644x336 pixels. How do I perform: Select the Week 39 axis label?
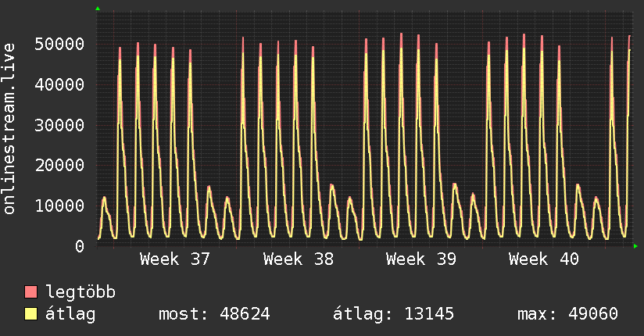(x=421, y=259)
